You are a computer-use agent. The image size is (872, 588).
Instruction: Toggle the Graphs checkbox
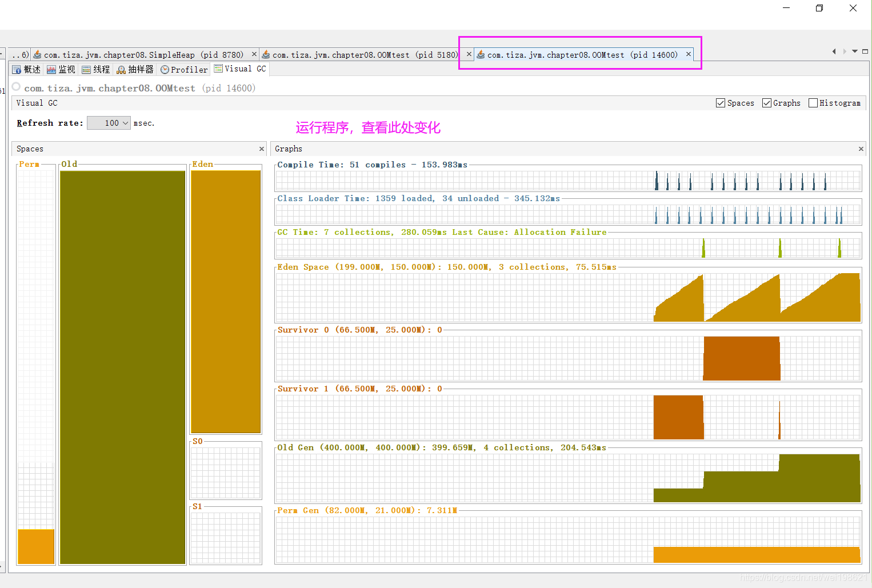pyautogui.click(x=767, y=103)
